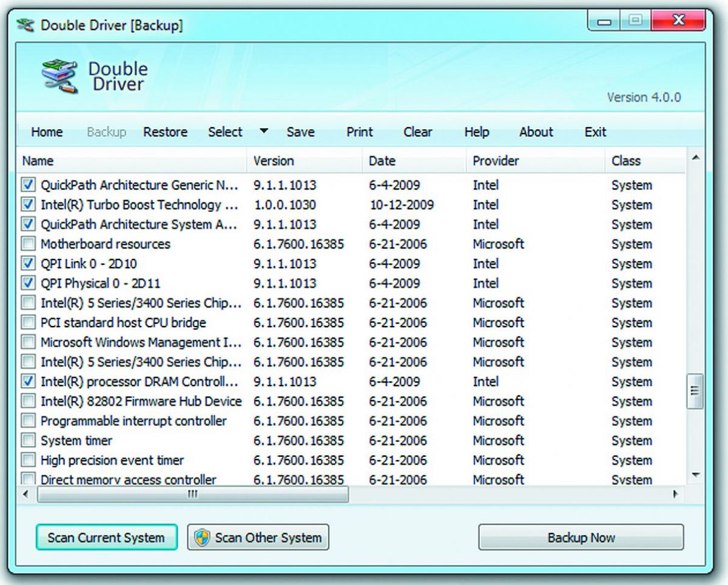Toggle checkbox for QuickPath Architecture Generic N...
The image size is (728, 585).
[x=28, y=185]
